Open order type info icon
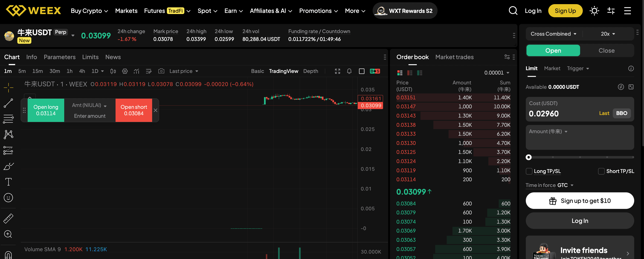The height and width of the screenshot is (259, 644). pos(631,69)
